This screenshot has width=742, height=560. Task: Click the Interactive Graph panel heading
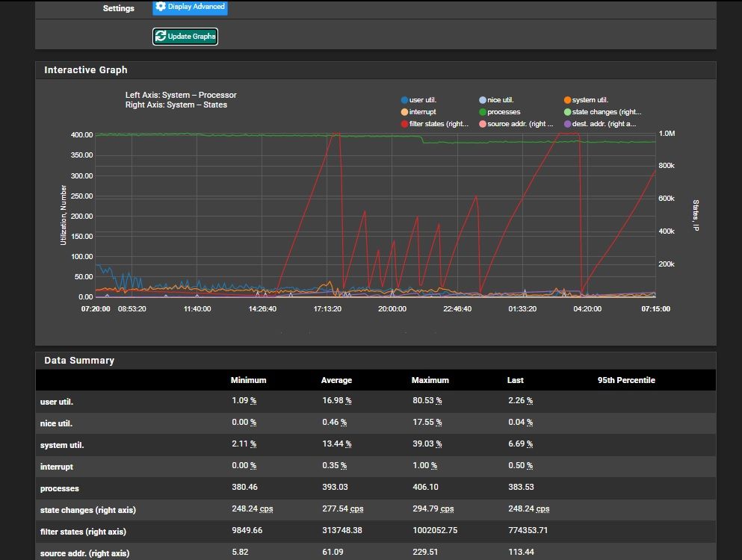[86, 70]
